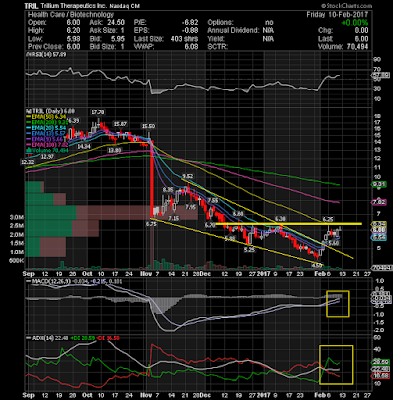This screenshot has height=400, width=393.
Task: Select the Low value 5.98
Action: [x=73, y=39]
